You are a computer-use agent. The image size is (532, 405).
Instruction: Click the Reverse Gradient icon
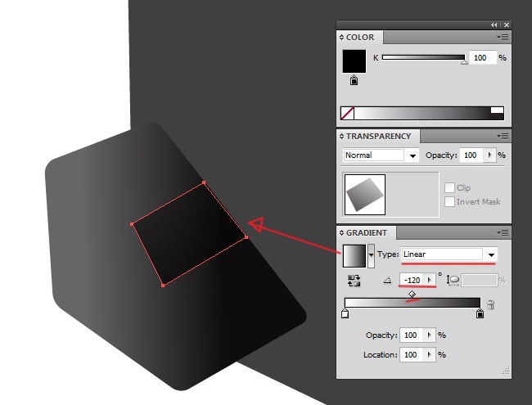[354, 281]
